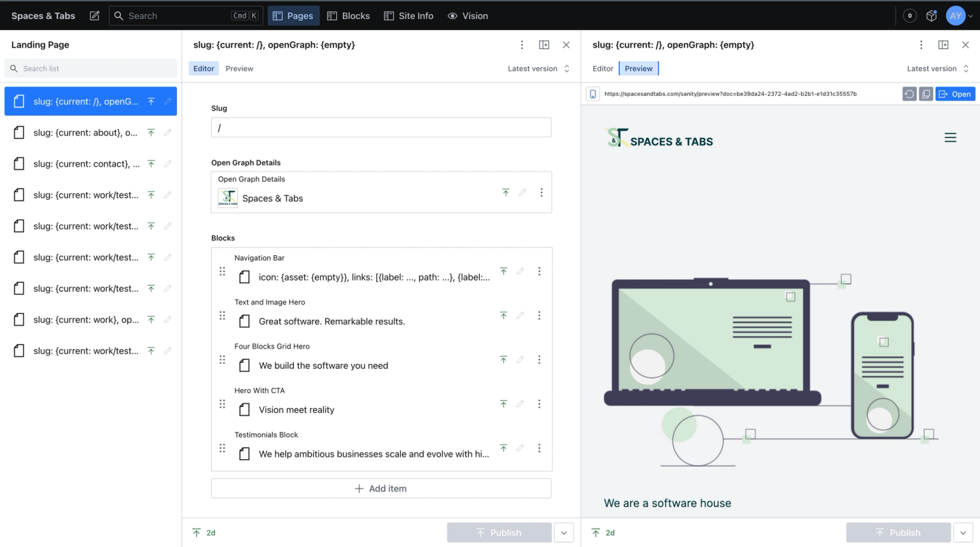Switch to the Blocks tab in the navigation

click(348, 15)
